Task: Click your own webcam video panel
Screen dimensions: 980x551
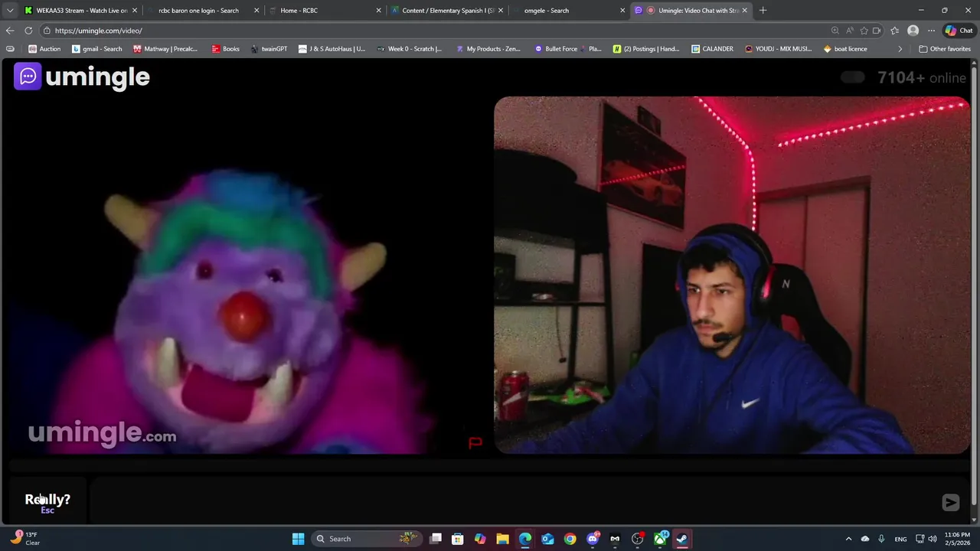Action: coord(732,275)
